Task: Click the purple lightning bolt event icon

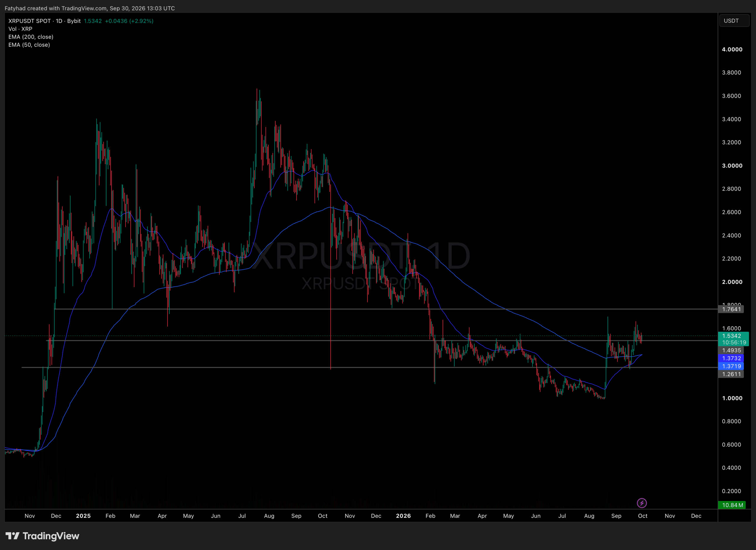Action: 642,503
